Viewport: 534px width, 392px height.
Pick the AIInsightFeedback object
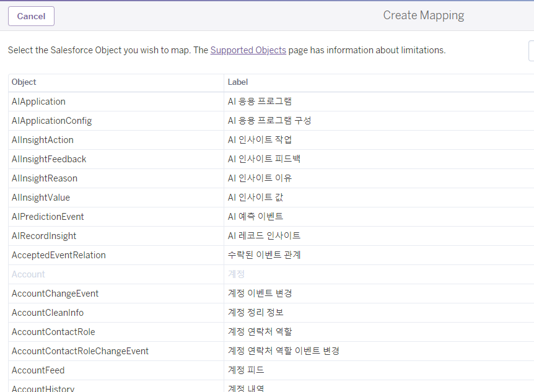(x=49, y=159)
